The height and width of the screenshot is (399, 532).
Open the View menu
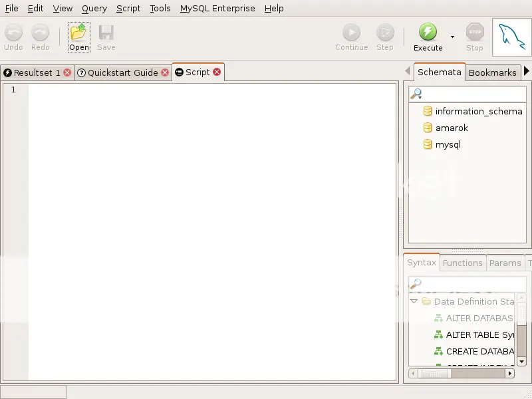(x=63, y=8)
